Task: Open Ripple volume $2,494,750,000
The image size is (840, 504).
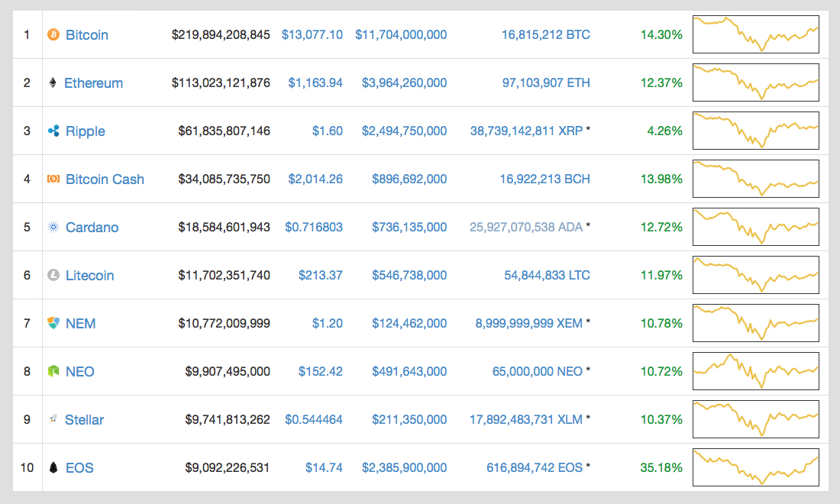Action: tap(405, 131)
